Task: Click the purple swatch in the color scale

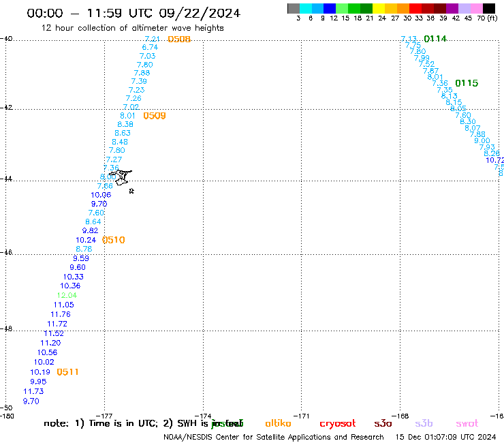Action: point(452,8)
